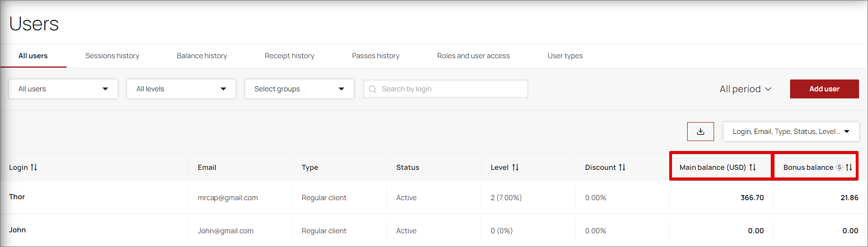This screenshot has width=868, height=247.
Task: Open the columns selector Login, Email, Type dropdown
Action: (791, 132)
